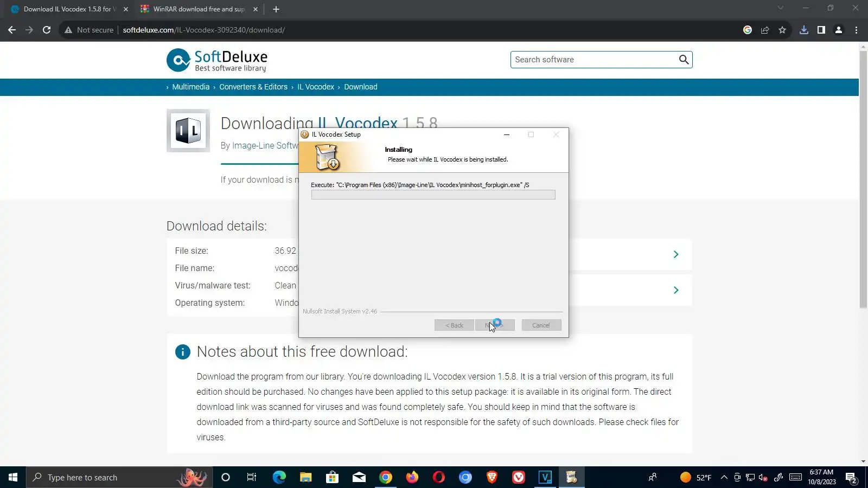Image resolution: width=868 pixels, height=488 pixels.
Task: Click the Not secure warning icon
Action: pos(68,30)
